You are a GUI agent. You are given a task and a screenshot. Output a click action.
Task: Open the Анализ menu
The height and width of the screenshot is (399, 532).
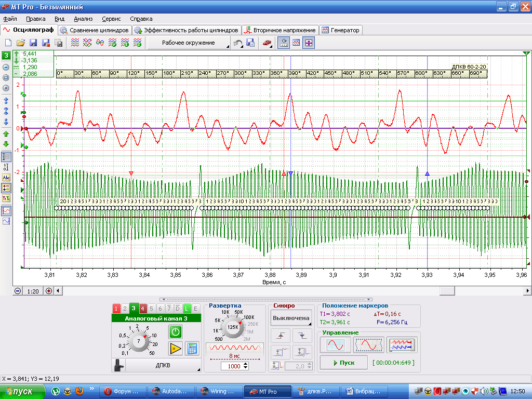pyautogui.click(x=83, y=19)
